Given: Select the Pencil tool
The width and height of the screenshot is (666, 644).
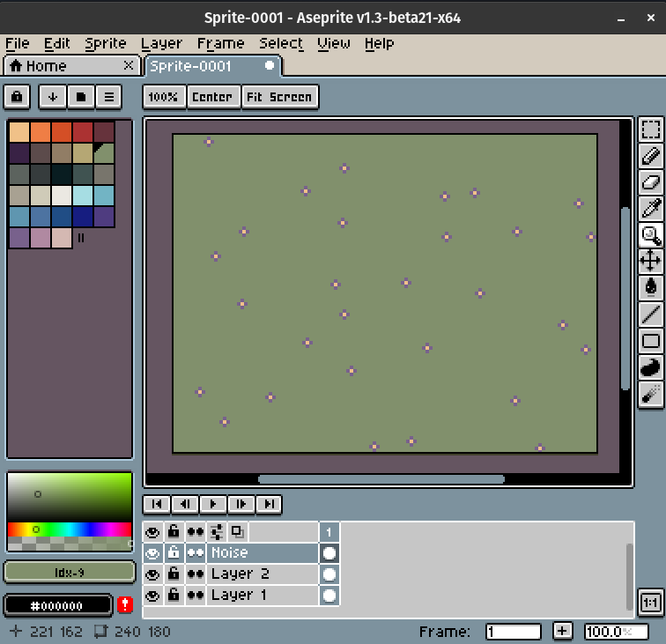Looking at the screenshot, I should (650, 157).
